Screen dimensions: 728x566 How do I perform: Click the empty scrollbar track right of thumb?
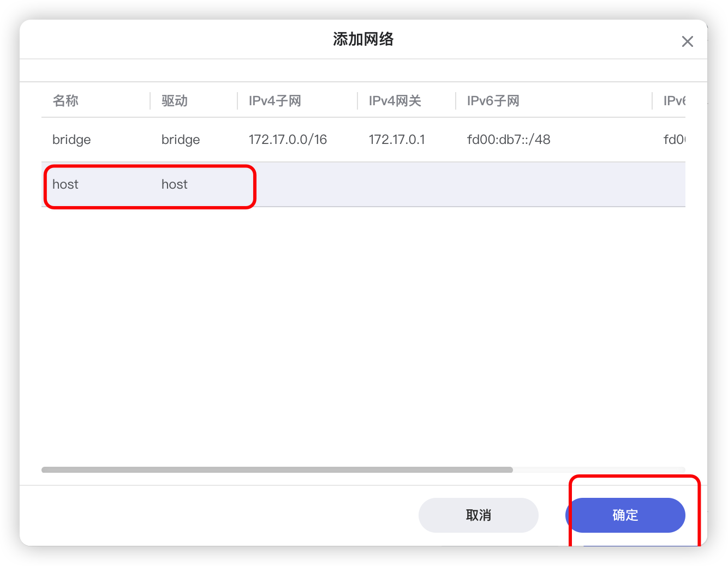pyautogui.click(x=599, y=469)
